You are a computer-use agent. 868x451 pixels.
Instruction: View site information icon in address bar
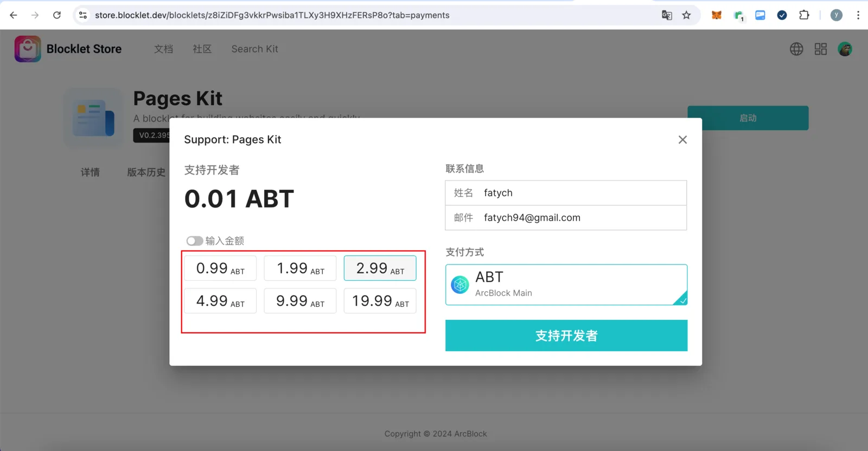click(83, 15)
